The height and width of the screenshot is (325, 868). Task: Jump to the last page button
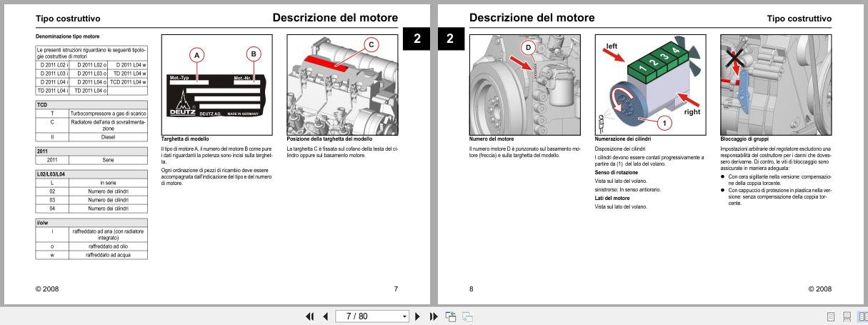432,316
